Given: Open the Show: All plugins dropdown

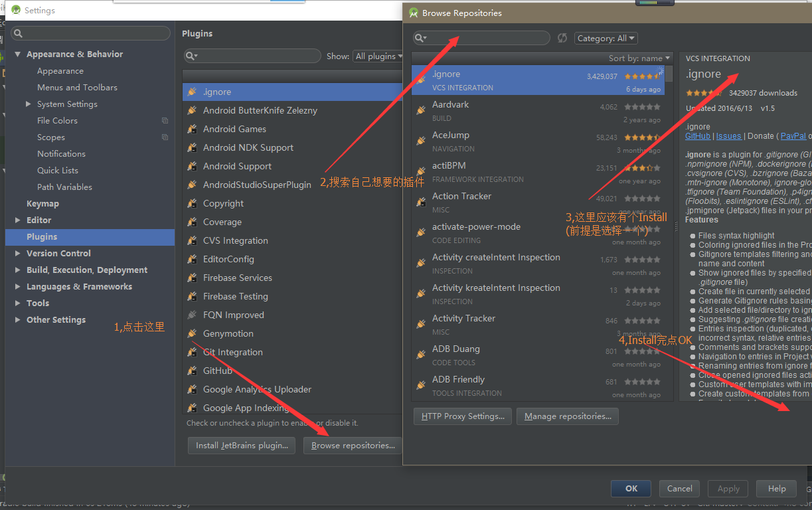Looking at the screenshot, I should (378, 56).
